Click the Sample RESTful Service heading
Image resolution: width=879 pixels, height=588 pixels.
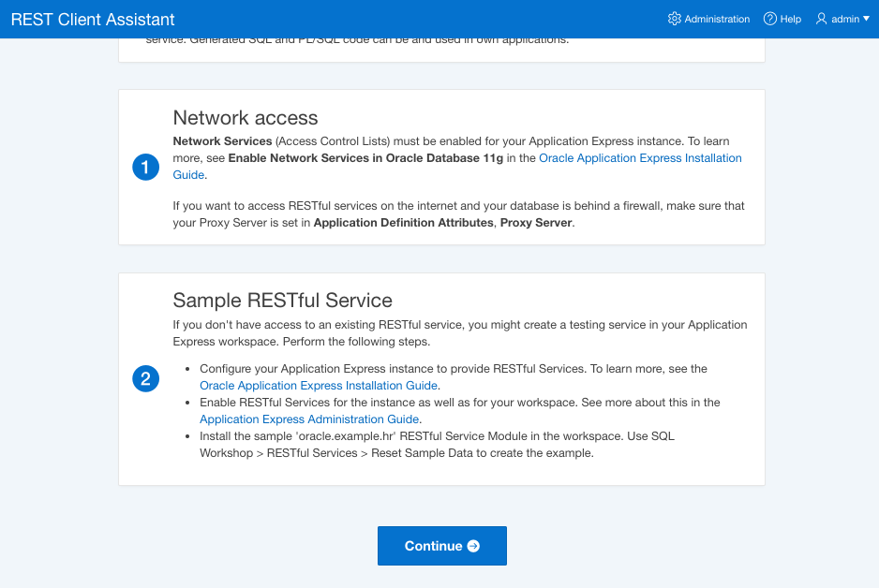[x=284, y=301]
